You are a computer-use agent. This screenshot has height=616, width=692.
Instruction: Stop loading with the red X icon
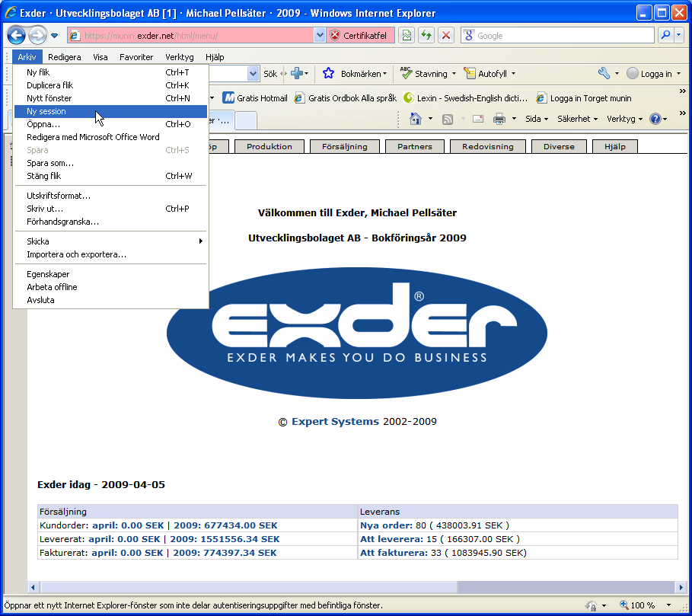[446, 36]
